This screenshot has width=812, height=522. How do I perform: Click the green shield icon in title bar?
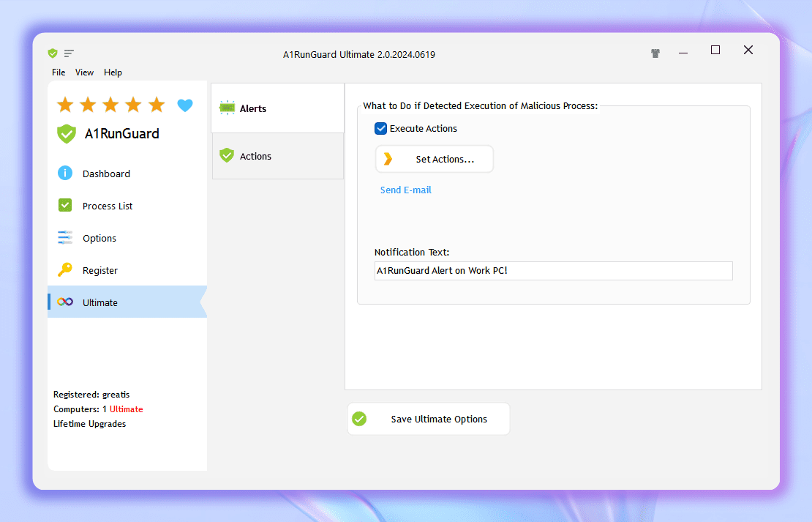(53, 53)
